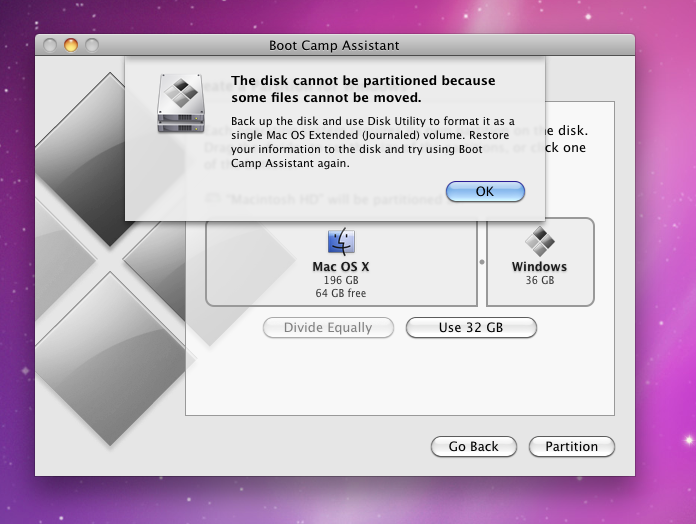Click the '36 GB' Windows size text

coord(540,280)
